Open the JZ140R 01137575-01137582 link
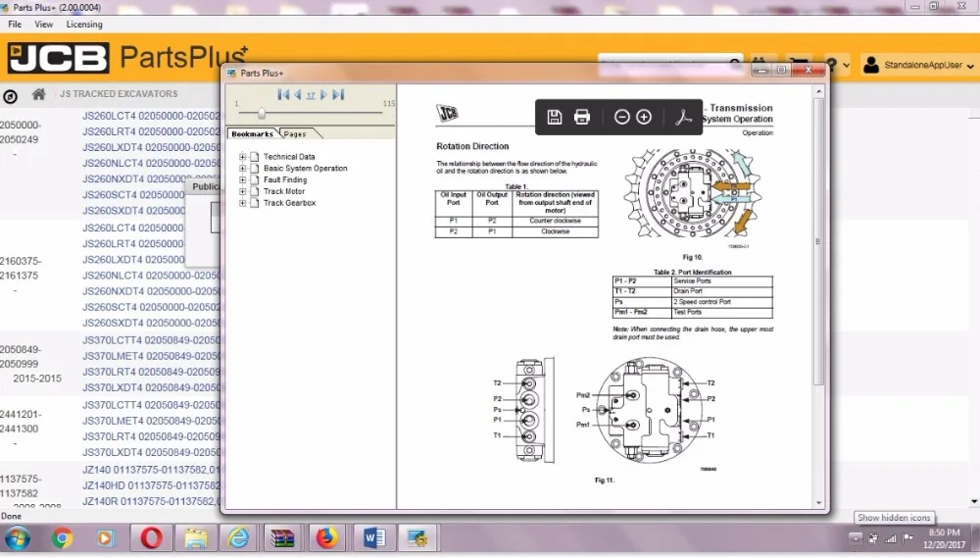 [x=151, y=501]
